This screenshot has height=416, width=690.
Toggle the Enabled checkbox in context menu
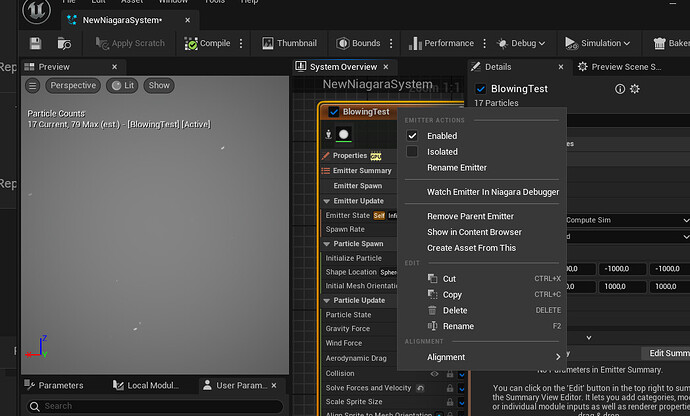point(412,136)
